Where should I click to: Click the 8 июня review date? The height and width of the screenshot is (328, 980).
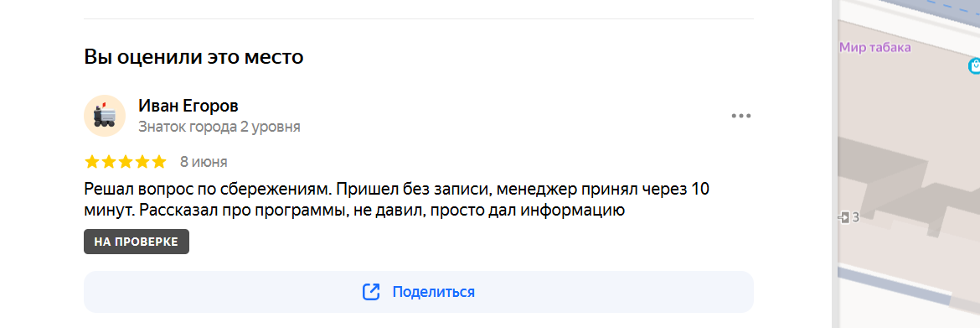point(204,162)
